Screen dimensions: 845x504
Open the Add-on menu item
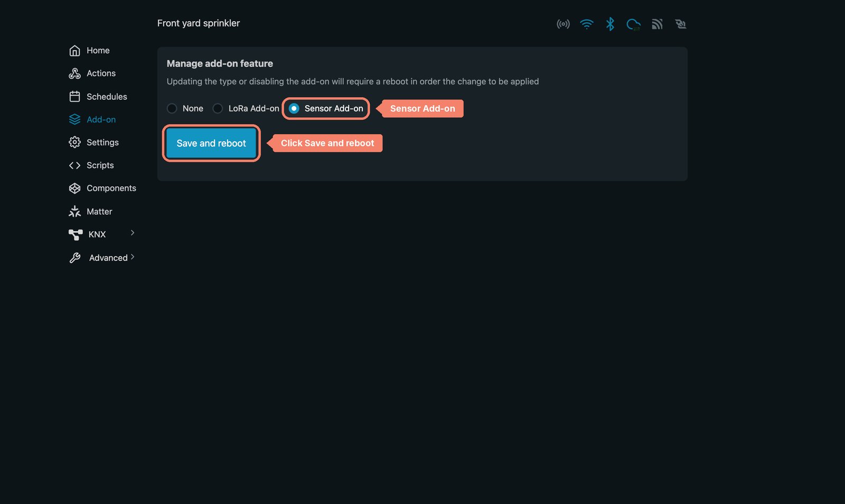(x=92, y=120)
